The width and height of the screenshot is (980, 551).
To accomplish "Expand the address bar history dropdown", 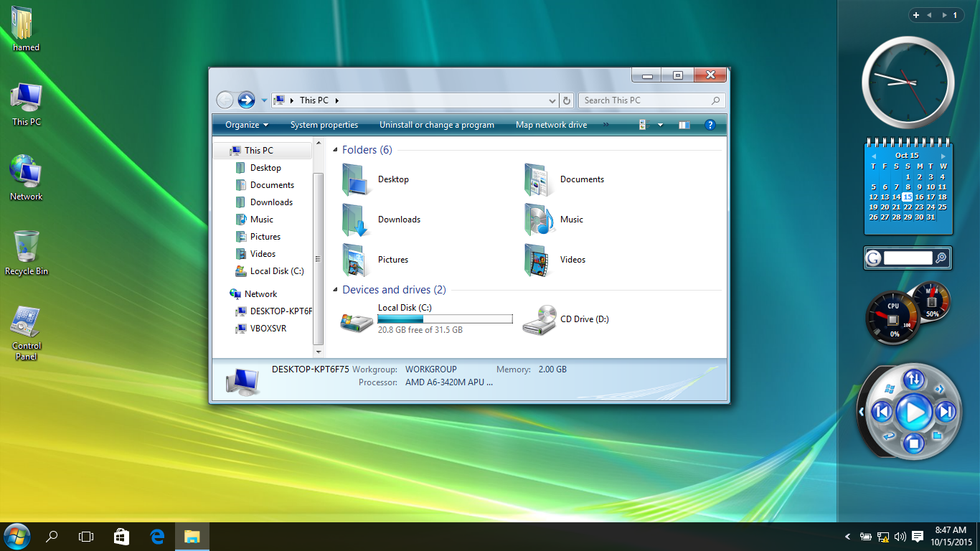I will 552,101.
